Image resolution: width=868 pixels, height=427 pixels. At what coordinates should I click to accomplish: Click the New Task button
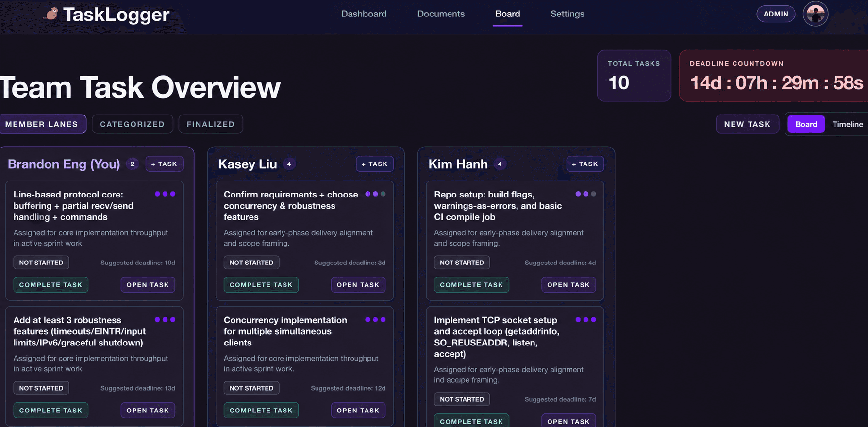[x=747, y=124]
